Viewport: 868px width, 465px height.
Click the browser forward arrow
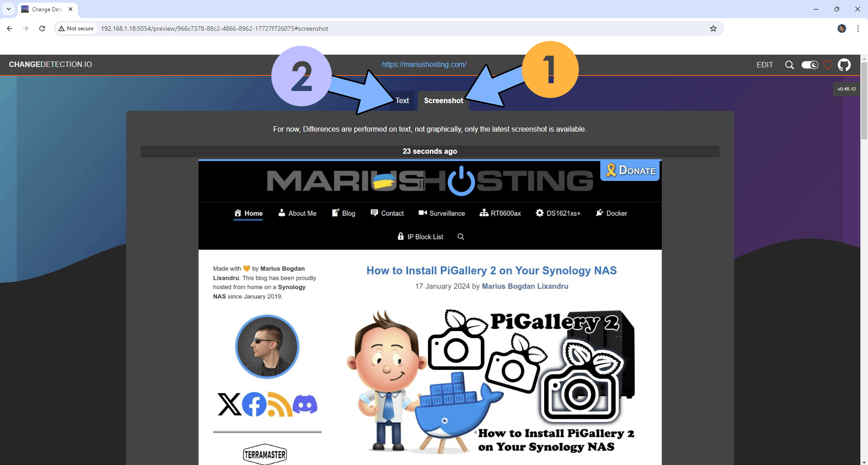(26, 28)
